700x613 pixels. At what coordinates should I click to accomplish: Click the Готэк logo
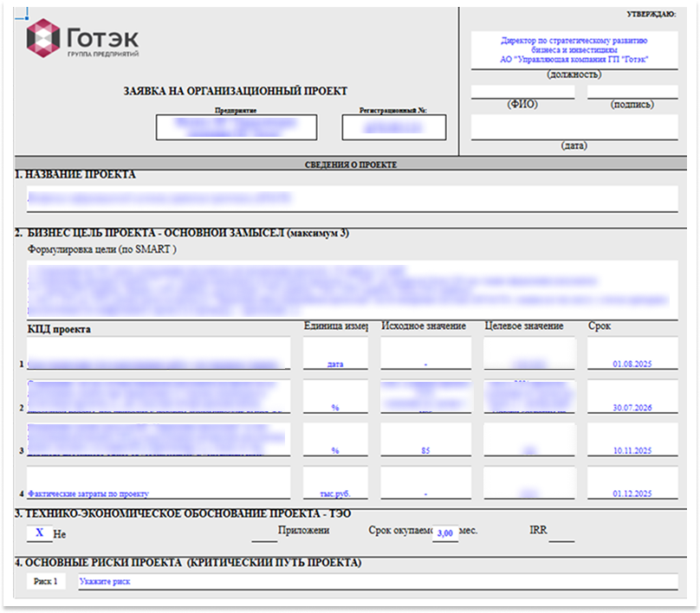pos(83,39)
